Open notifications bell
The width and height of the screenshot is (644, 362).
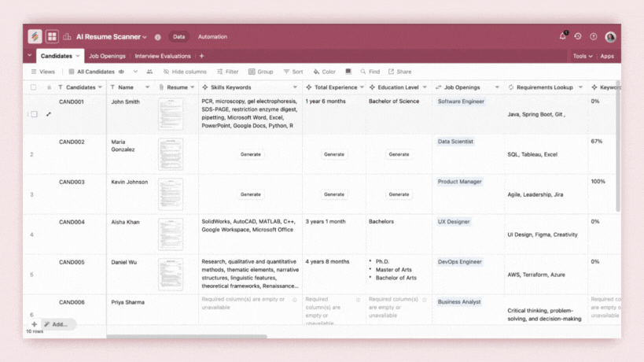click(x=563, y=36)
